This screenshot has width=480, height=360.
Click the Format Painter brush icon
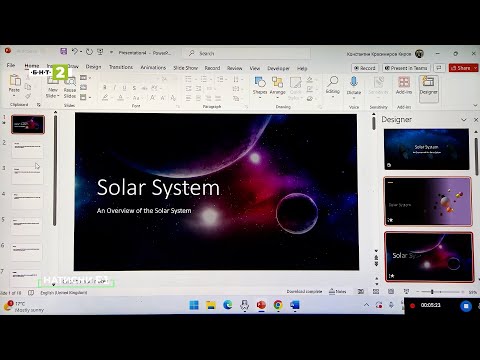28,96
